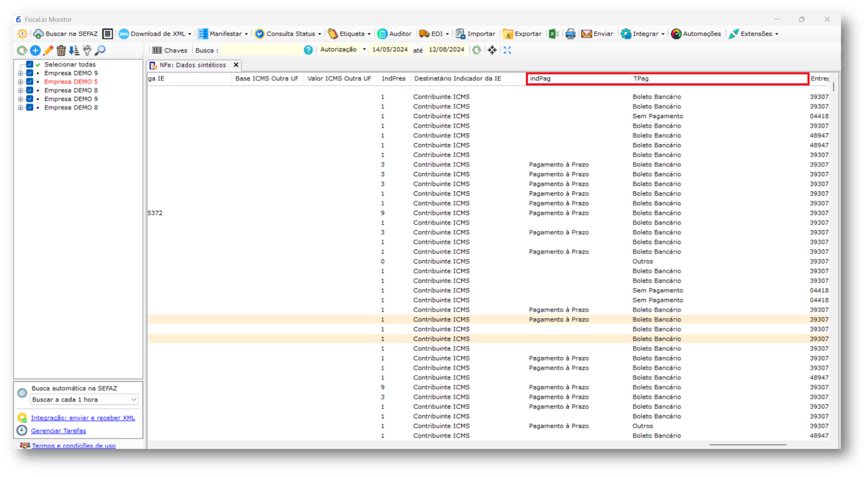The image size is (868, 477).
Task: Open the list log icon beside Buscar na SEFAZ
Action: point(107,34)
